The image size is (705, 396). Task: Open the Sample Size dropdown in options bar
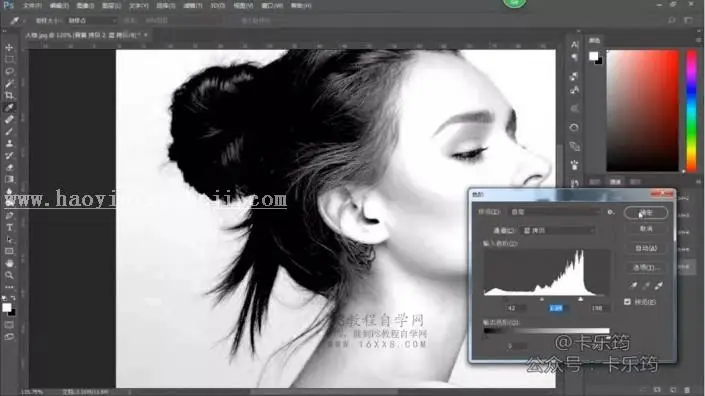point(92,21)
